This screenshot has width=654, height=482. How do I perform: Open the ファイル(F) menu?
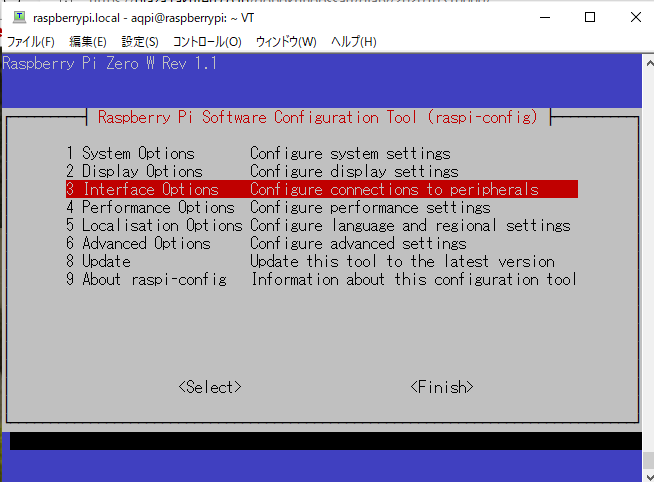click(31, 42)
